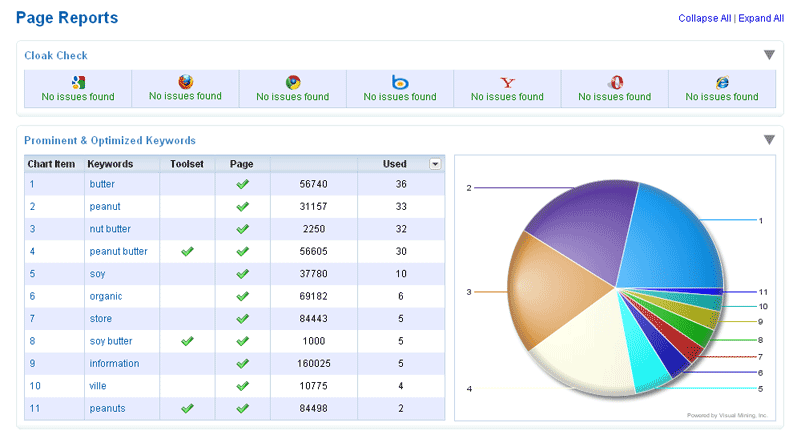Click the Bing search icon
The height and width of the screenshot is (430, 800).
click(x=400, y=82)
